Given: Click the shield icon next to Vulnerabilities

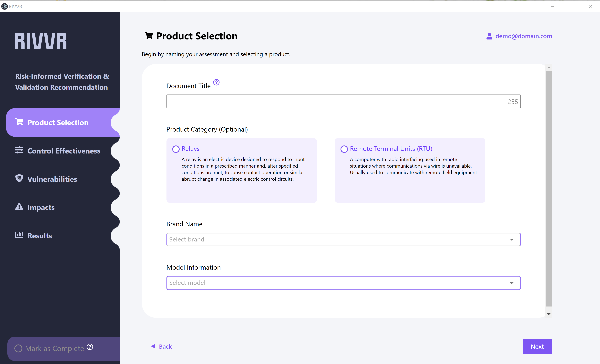Looking at the screenshot, I should click(19, 178).
